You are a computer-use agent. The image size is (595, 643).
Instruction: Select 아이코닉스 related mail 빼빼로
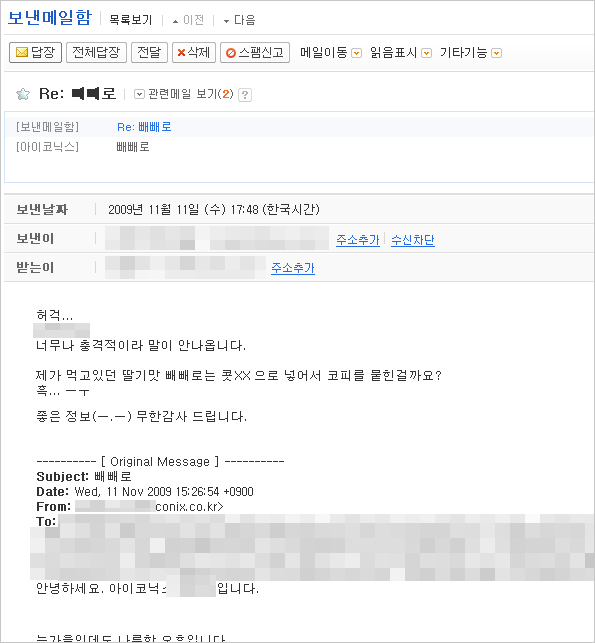click(x=133, y=147)
